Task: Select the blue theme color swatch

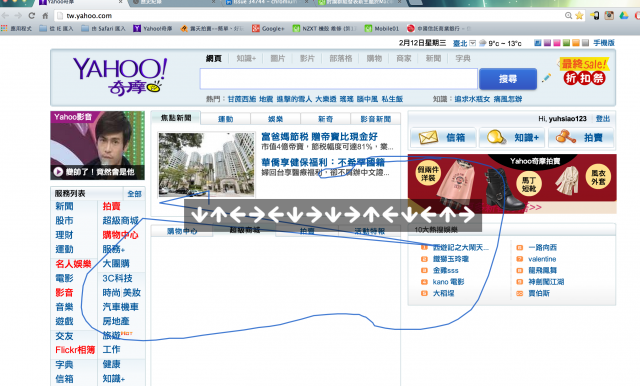Action: click(x=538, y=43)
